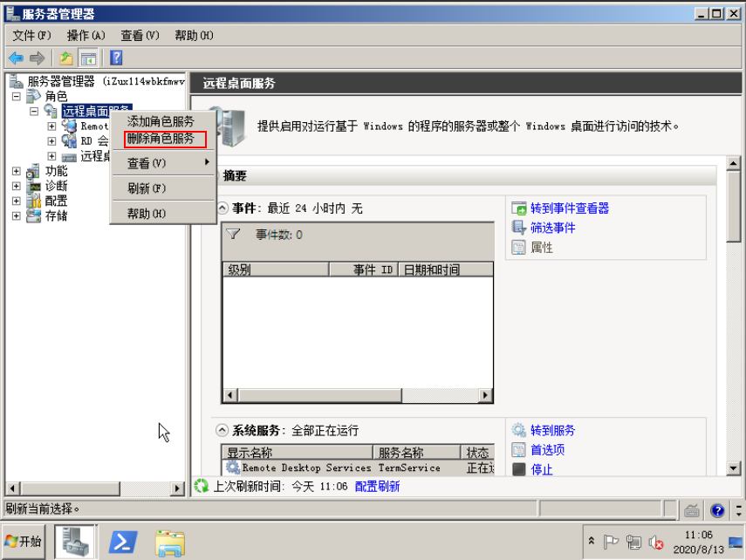This screenshot has height=560, width=746.
Task: Click the 诊断 diagnostics tree icon
Action: pyautogui.click(x=33, y=186)
